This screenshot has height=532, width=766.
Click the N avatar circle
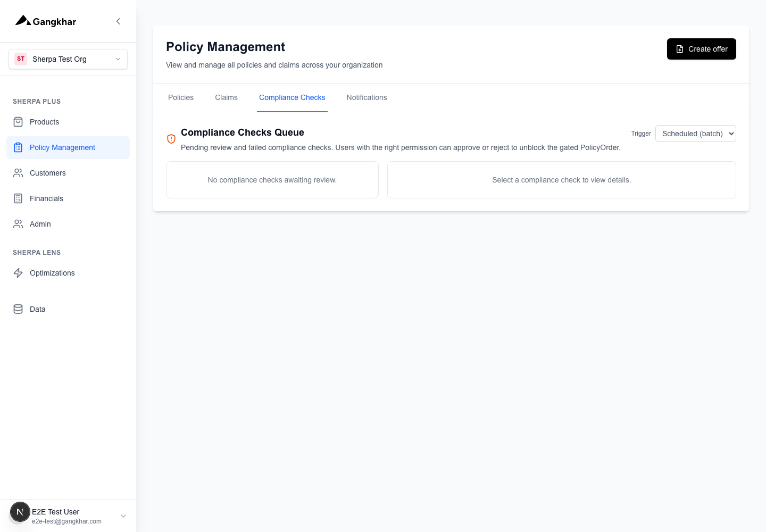(20, 512)
